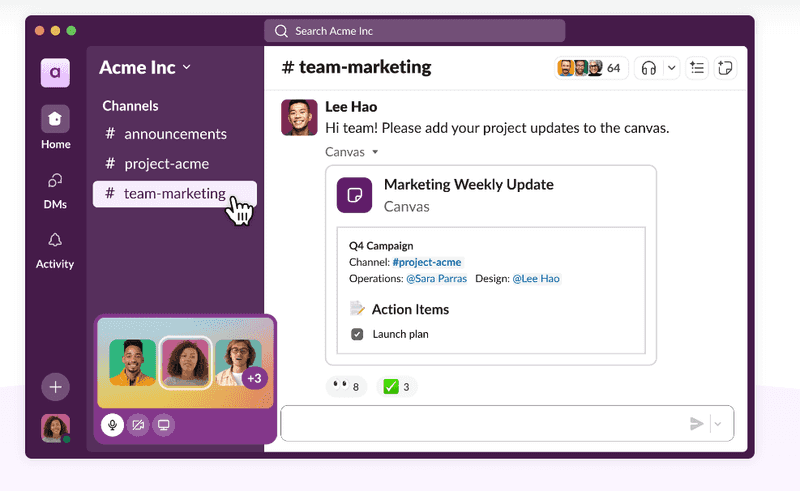Share screen in the huddle
Viewport: 800px width, 491px height.
[x=163, y=425]
